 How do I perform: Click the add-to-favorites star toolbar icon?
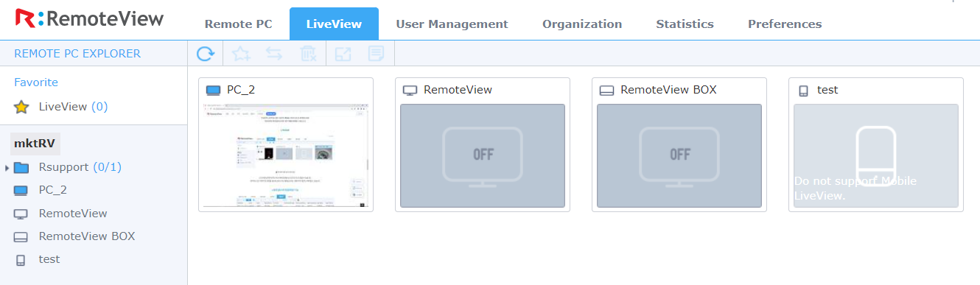pos(240,53)
